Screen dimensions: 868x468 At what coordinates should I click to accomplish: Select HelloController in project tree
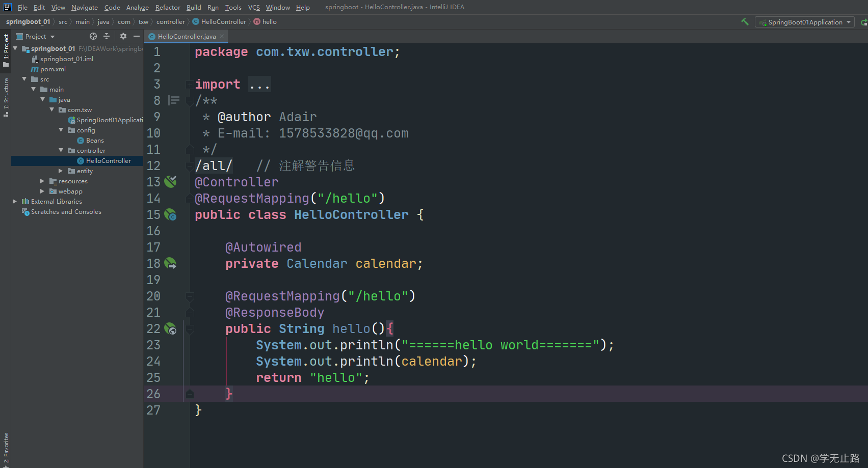tap(103, 160)
